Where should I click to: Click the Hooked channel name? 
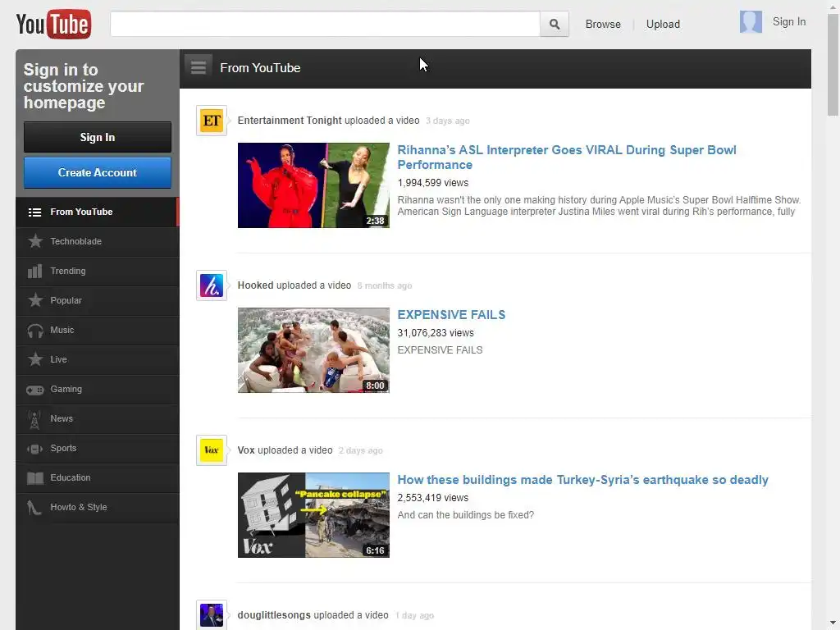(x=255, y=285)
